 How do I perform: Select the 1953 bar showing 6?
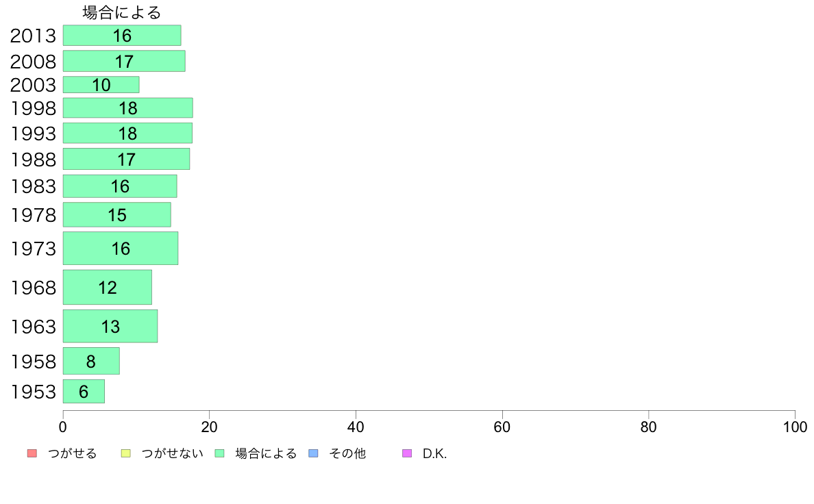coord(84,392)
